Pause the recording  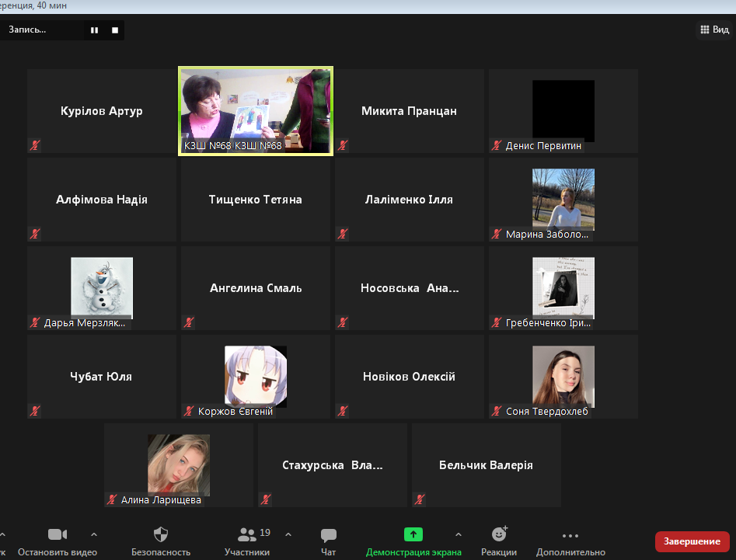(x=94, y=30)
